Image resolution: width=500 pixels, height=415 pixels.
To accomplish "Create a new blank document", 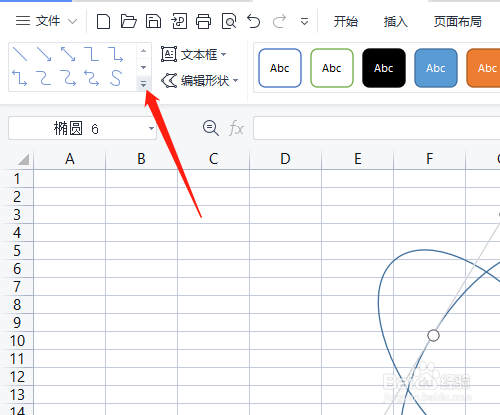I will tap(103, 22).
